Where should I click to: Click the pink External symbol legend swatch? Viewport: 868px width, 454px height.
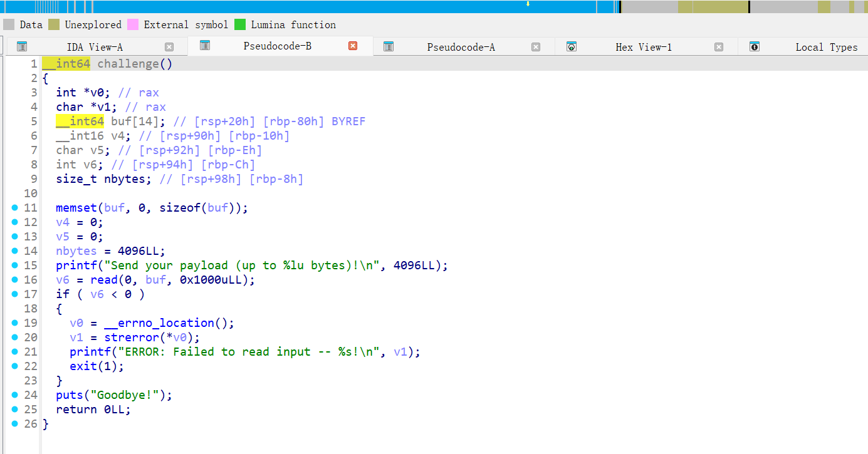(x=133, y=25)
